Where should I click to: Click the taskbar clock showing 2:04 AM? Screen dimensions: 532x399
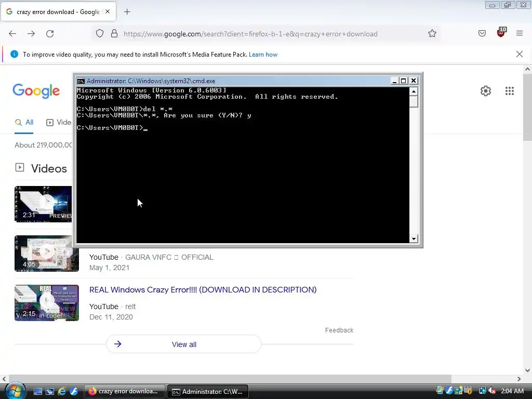click(512, 391)
